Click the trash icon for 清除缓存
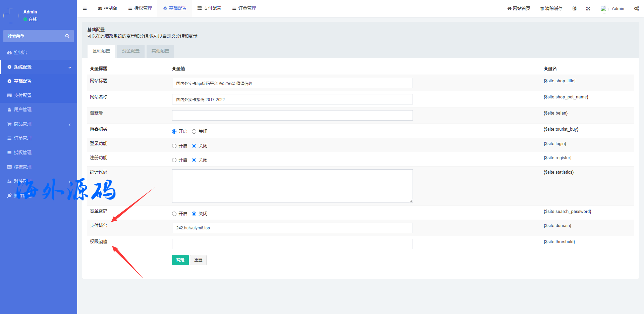This screenshot has width=644, height=314. click(x=542, y=9)
